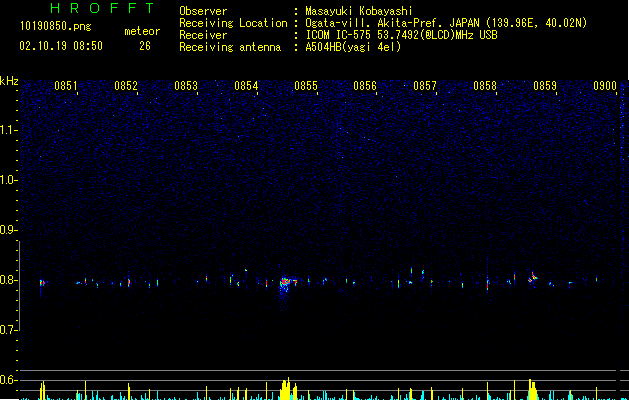Click the 0.8 frequency axis label
Viewport: 629px width, 400px height.
8,280
